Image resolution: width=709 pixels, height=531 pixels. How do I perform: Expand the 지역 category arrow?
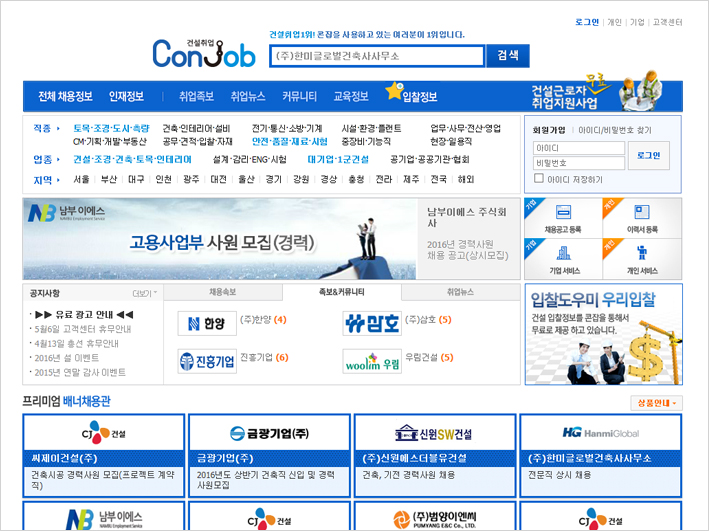coord(58,180)
